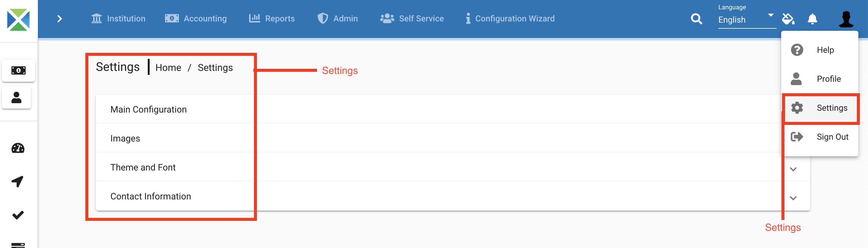Expand the Main Configuration row
Image resolution: width=868 pixels, height=248 pixels.
tap(148, 110)
